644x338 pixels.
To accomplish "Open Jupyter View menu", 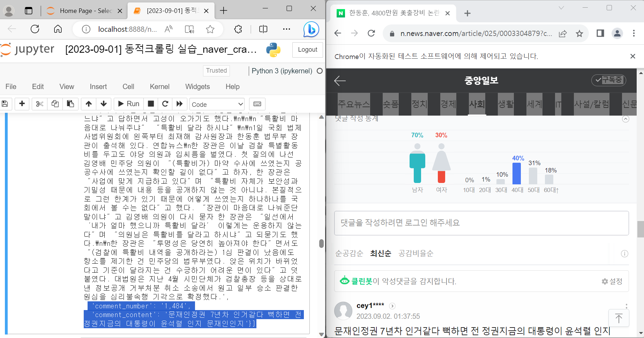I will tap(67, 87).
